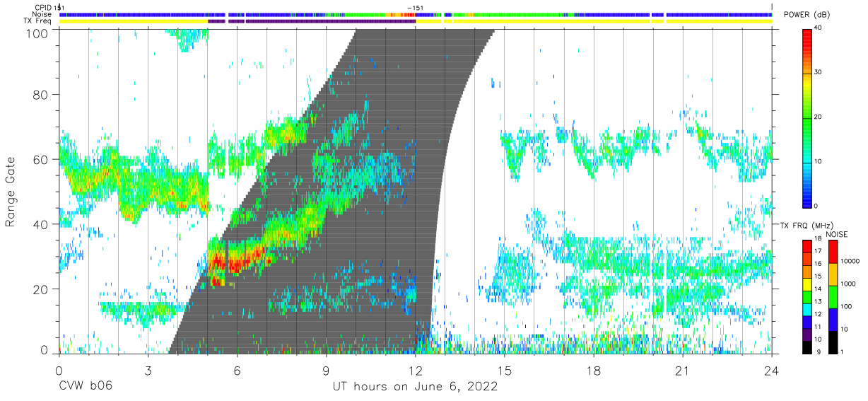Click the 'Noise' strip label
The image size is (868, 401).
click(x=42, y=14)
